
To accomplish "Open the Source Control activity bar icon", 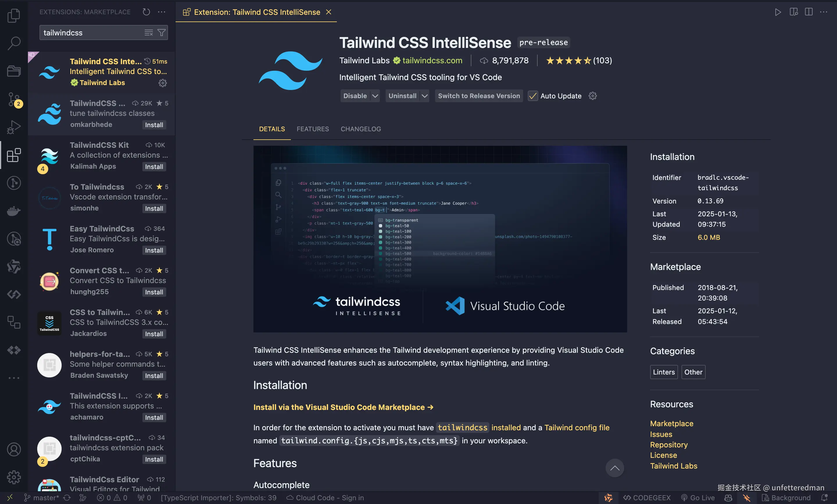I will click(x=14, y=100).
